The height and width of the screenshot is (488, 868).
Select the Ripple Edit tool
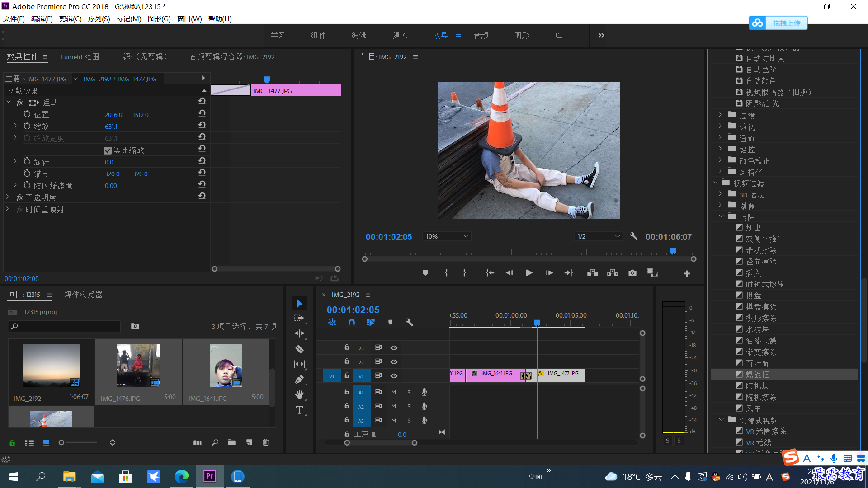(x=299, y=333)
